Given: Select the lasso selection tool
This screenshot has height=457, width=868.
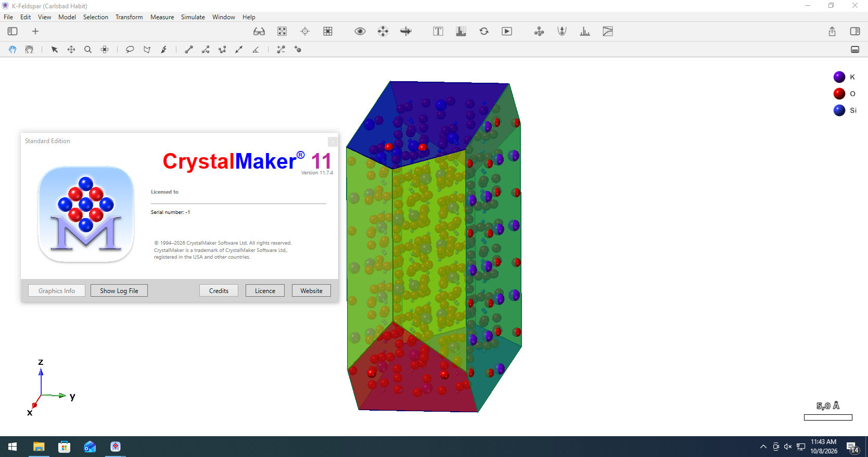Looking at the screenshot, I should point(130,49).
